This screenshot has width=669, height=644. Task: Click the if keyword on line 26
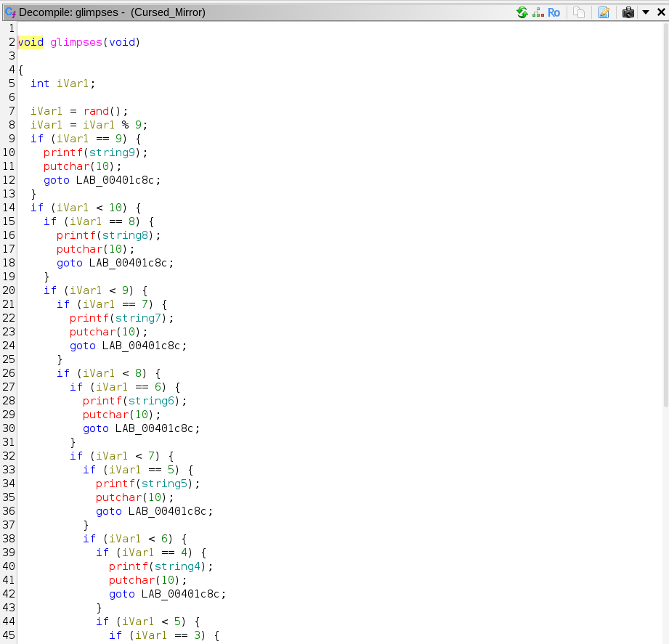[63, 373]
